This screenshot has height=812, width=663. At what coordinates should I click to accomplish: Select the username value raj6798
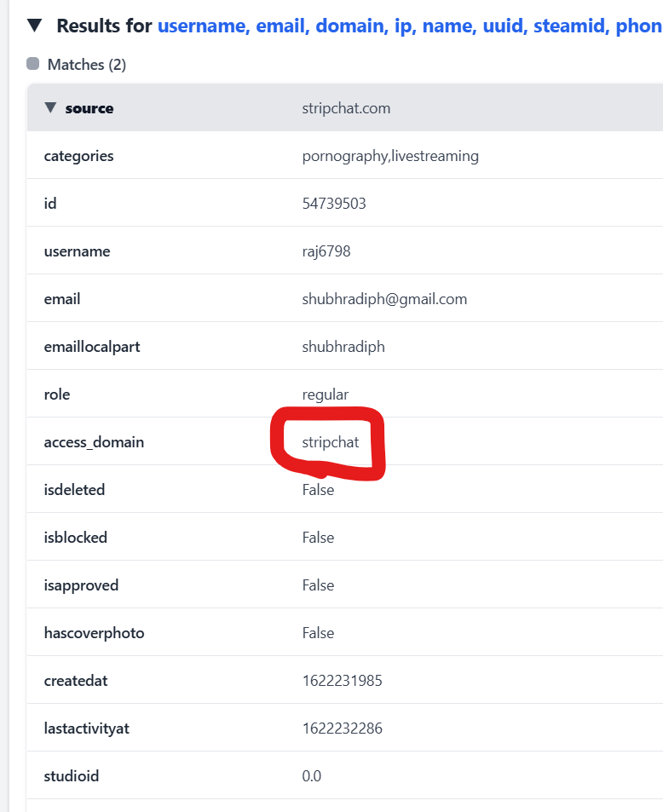click(x=326, y=251)
